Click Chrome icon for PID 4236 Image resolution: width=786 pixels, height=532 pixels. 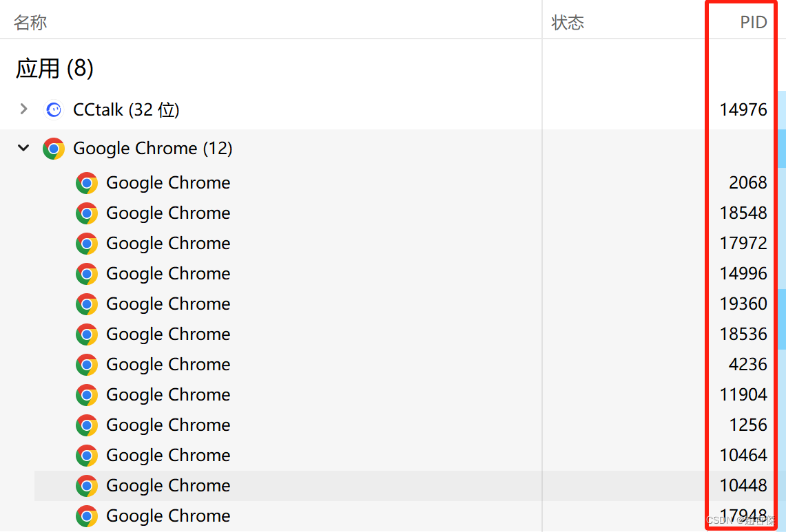pos(86,365)
